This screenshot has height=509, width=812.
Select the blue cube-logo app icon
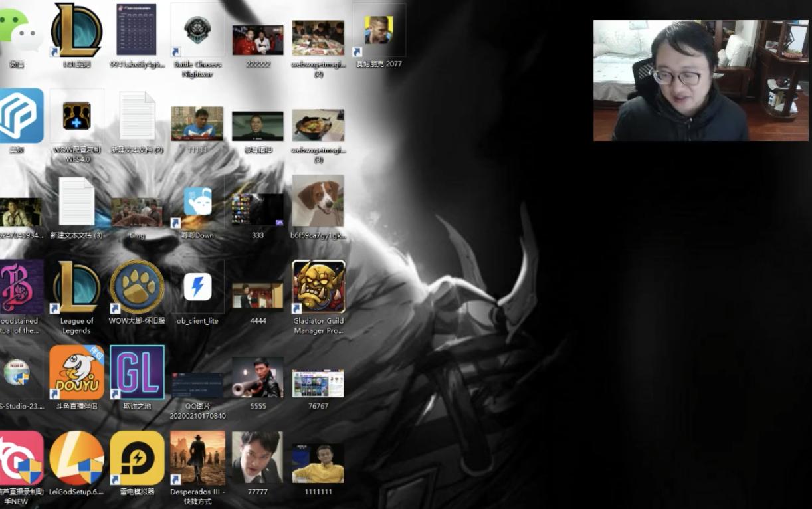[20, 116]
